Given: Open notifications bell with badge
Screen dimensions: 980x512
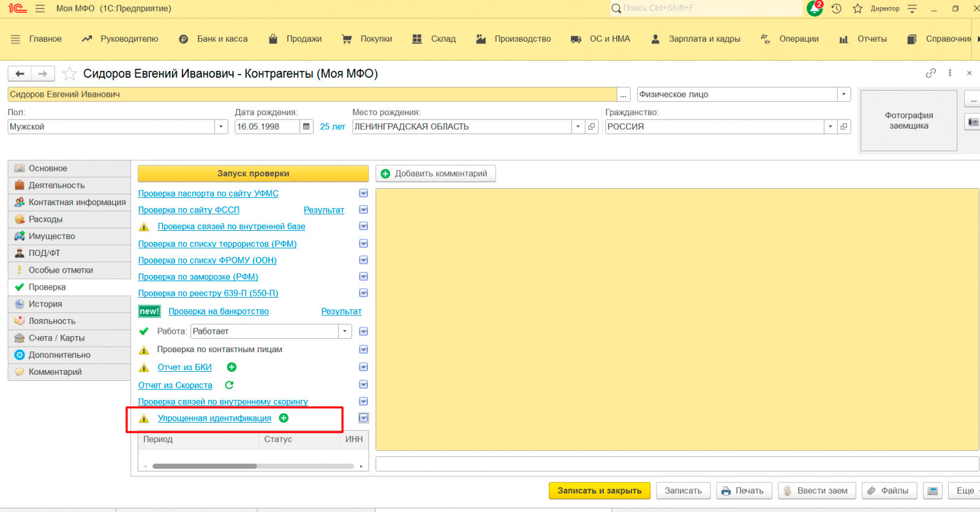Looking at the screenshot, I should coord(815,8).
